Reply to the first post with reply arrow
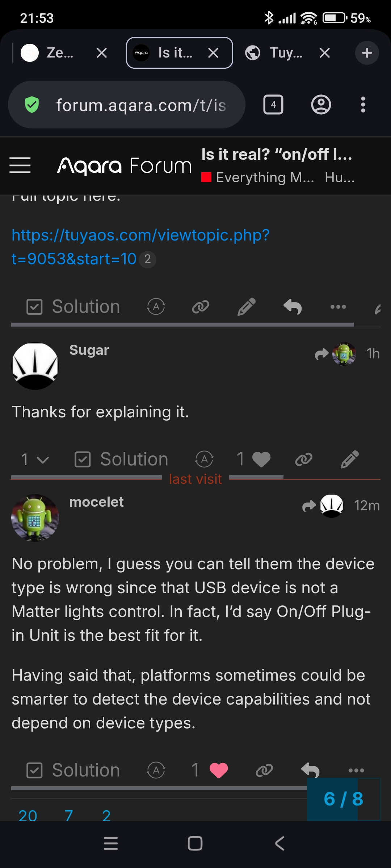This screenshot has width=391, height=868. 293,306
